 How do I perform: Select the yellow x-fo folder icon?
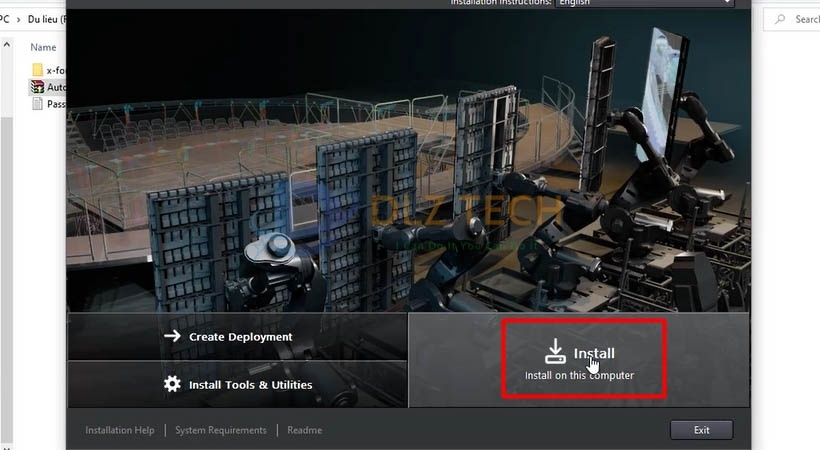pyautogui.click(x=38, y=70)
